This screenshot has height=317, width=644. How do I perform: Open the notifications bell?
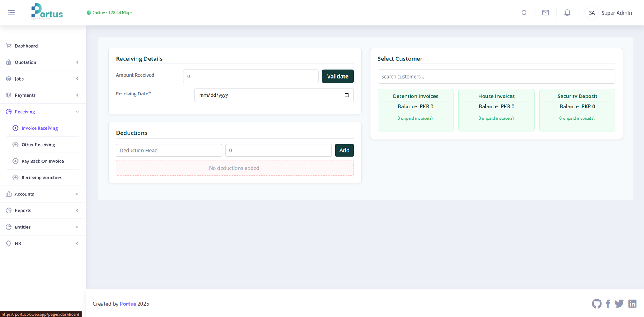(x=567, y=13)
